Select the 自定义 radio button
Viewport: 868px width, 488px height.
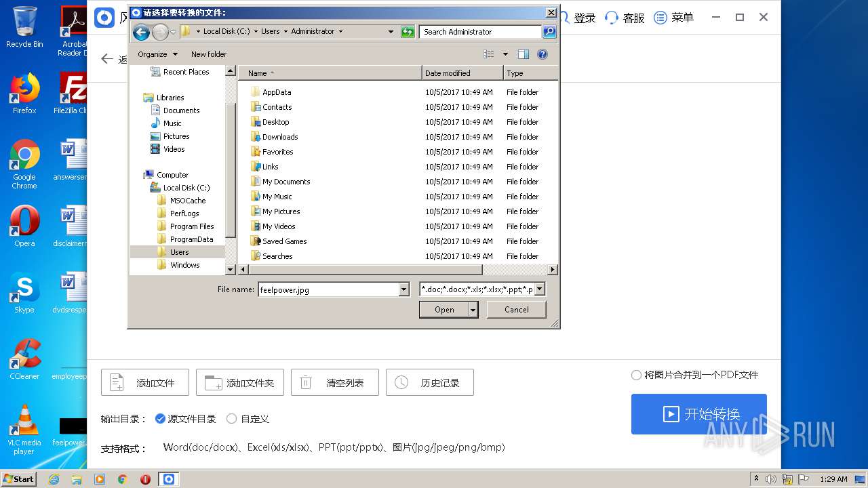click(231, 419)
